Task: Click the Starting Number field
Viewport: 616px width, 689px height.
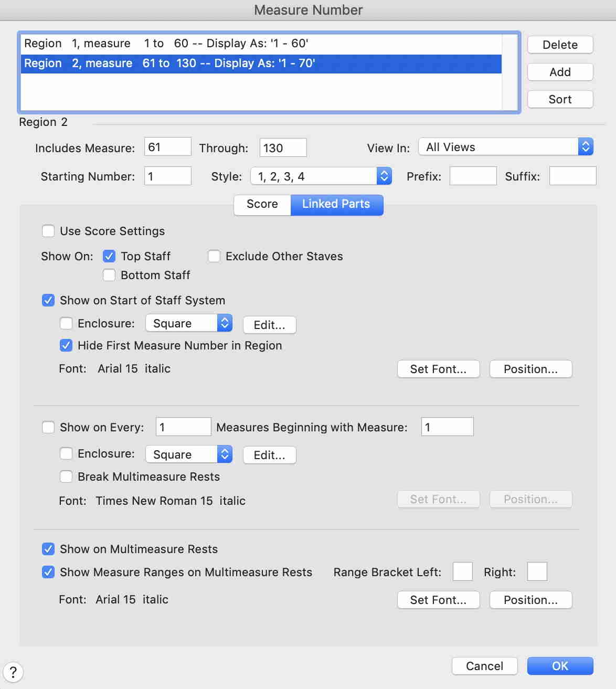Action: click(167, 176)
